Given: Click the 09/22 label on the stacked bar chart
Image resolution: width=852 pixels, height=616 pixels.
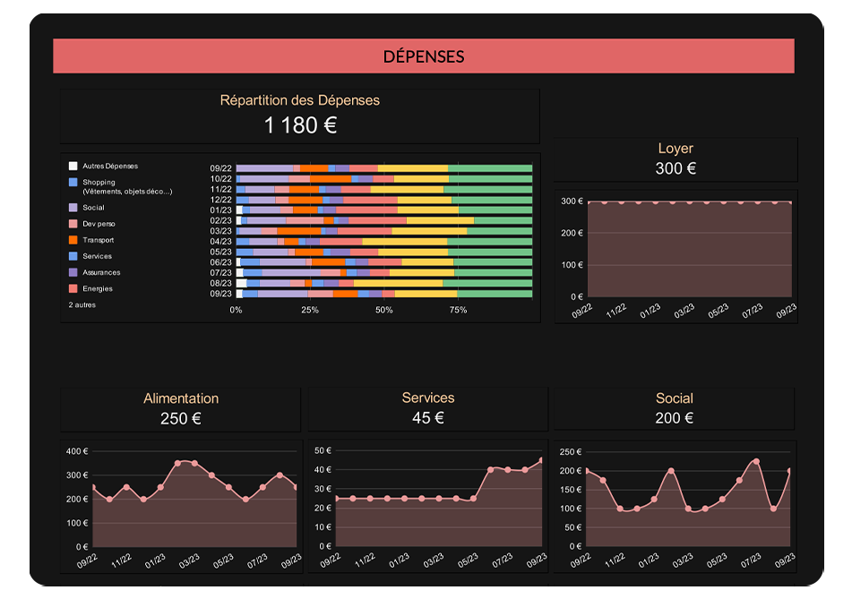Looking at the screenshot, I should 221,168.
